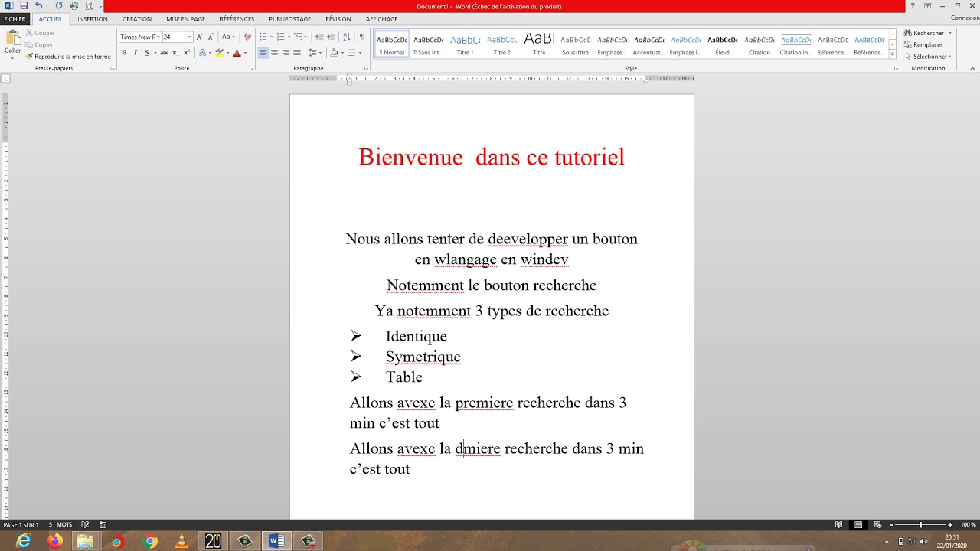Open Word help question mark

pos(913,6)
